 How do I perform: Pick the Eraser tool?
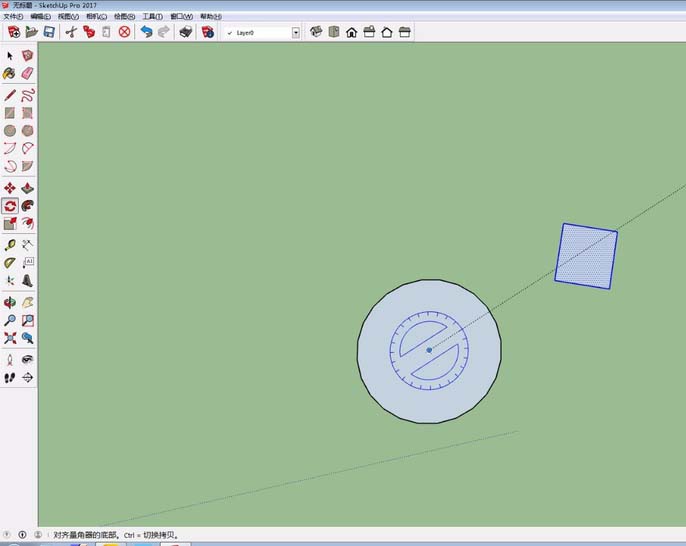pos(27,74)
